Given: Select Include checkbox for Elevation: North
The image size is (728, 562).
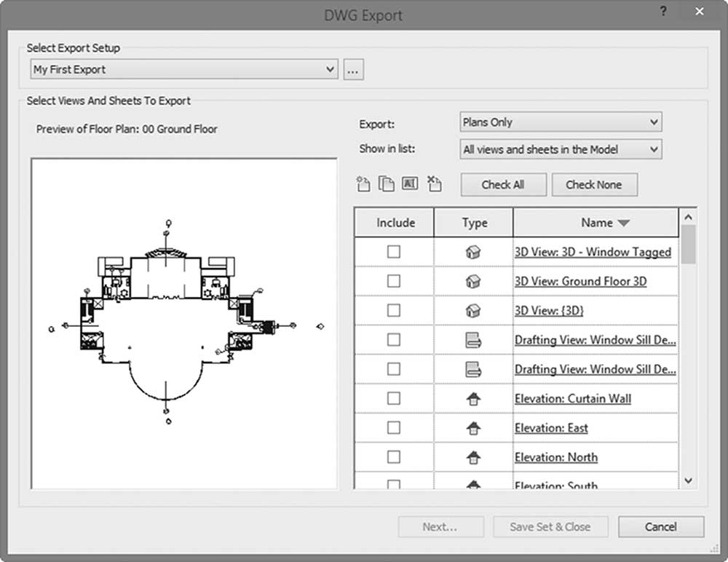Looking at the screenshot, I should [x=394, y=457].
